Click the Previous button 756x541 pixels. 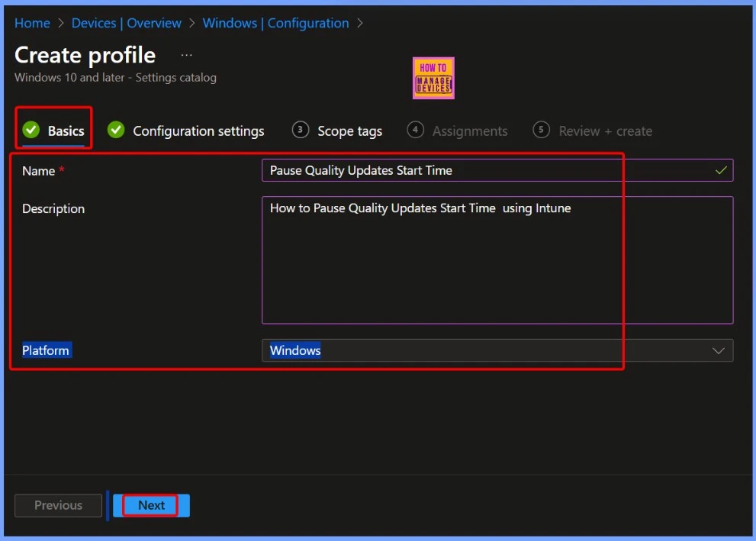coord(58,505)
